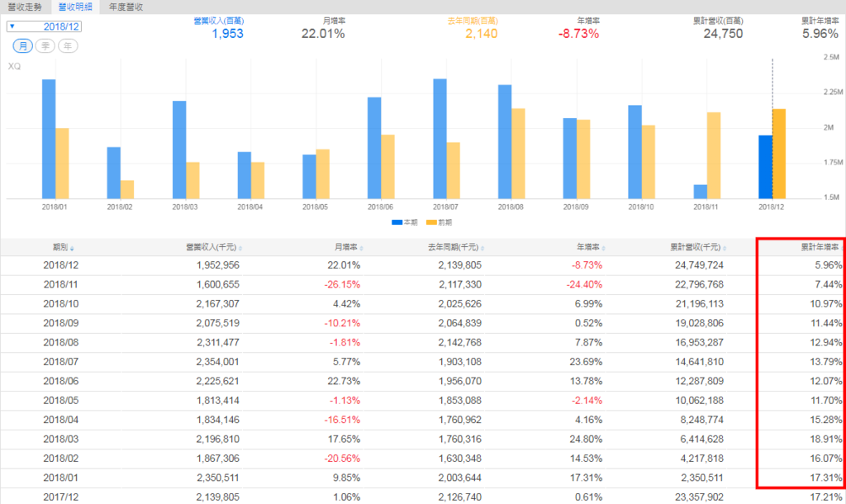Select the 2018/03 period cell
This screenshot has width=846, height=504.
tap(61, 440)
